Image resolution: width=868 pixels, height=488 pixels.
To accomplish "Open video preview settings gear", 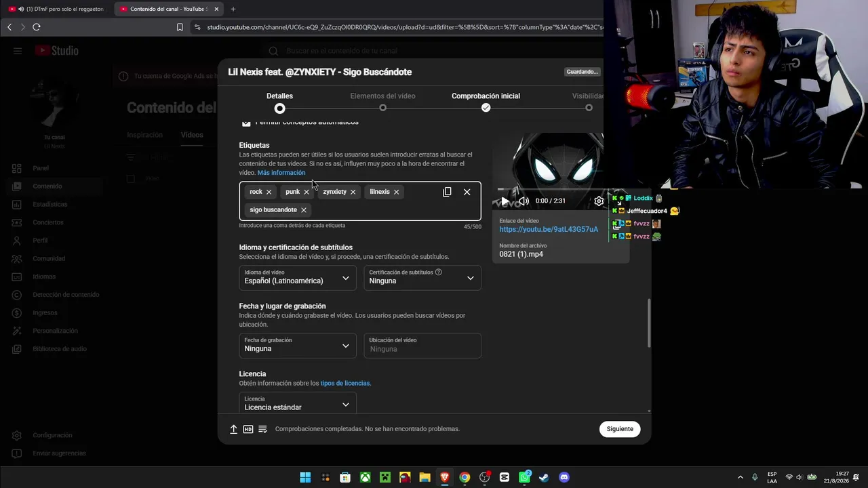I will pos(599,201).
